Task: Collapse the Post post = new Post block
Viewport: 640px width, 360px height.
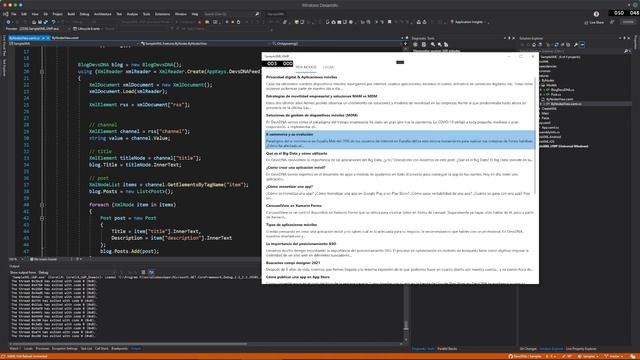Action: [x=42, y=218]
